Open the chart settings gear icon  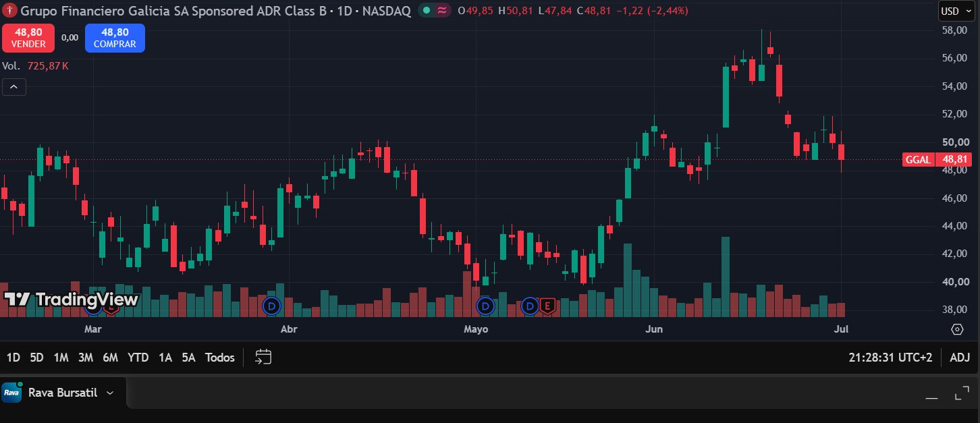(x=957, y=329)
